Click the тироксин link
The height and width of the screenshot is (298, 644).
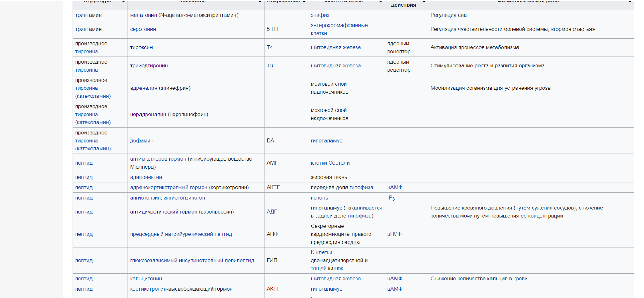[x=141, y=48]
